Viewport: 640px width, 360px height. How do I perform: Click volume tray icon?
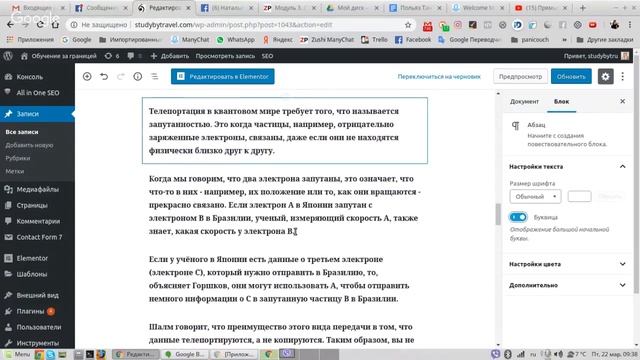559,354
